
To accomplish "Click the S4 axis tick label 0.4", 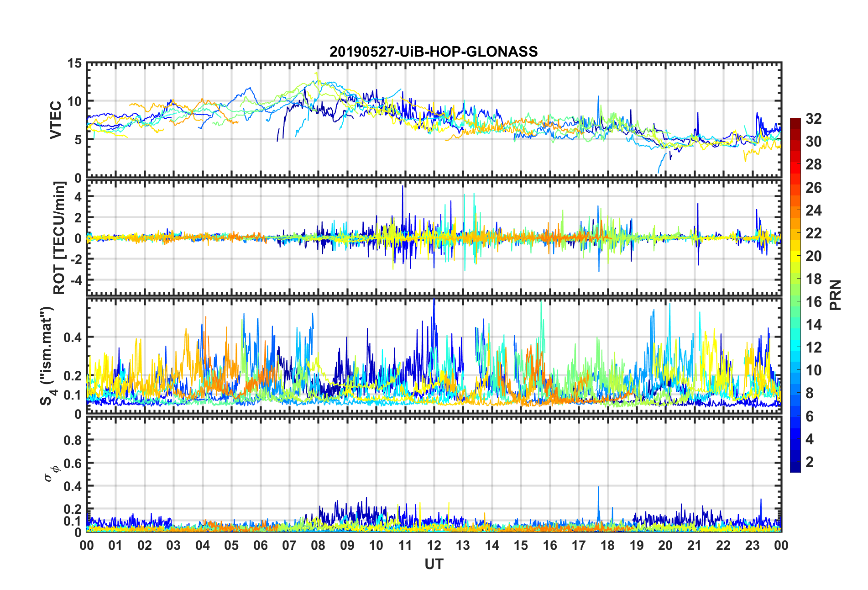I will coord(73,337).
